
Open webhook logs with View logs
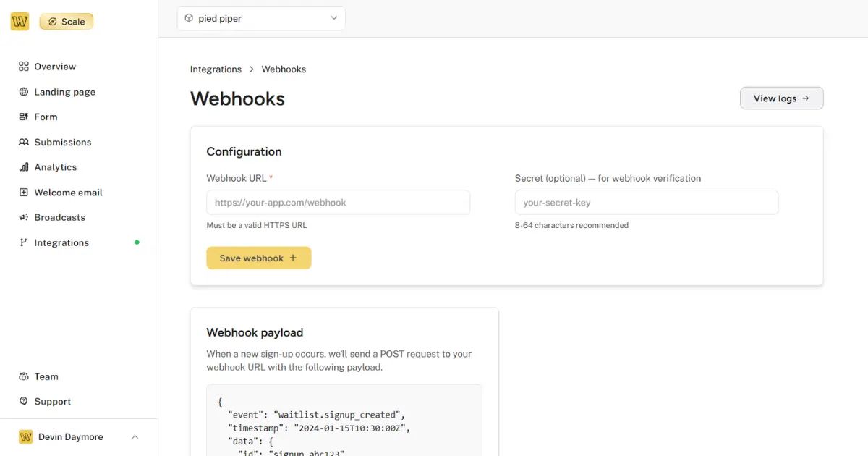tap(781, 98)
